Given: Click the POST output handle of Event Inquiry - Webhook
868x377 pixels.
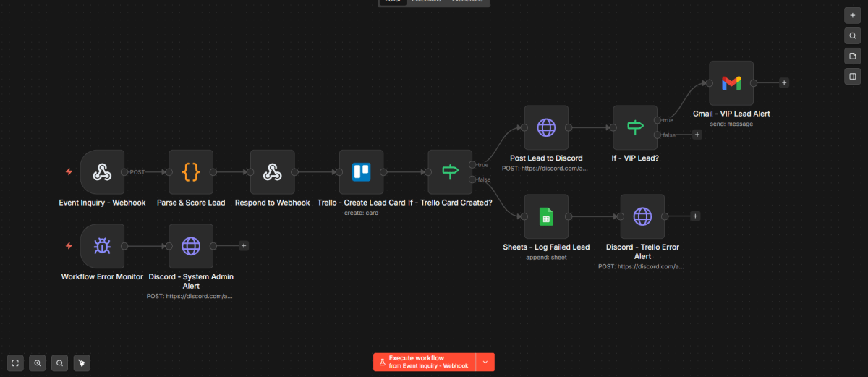Looking at the screenshot, I should (125, 172).
